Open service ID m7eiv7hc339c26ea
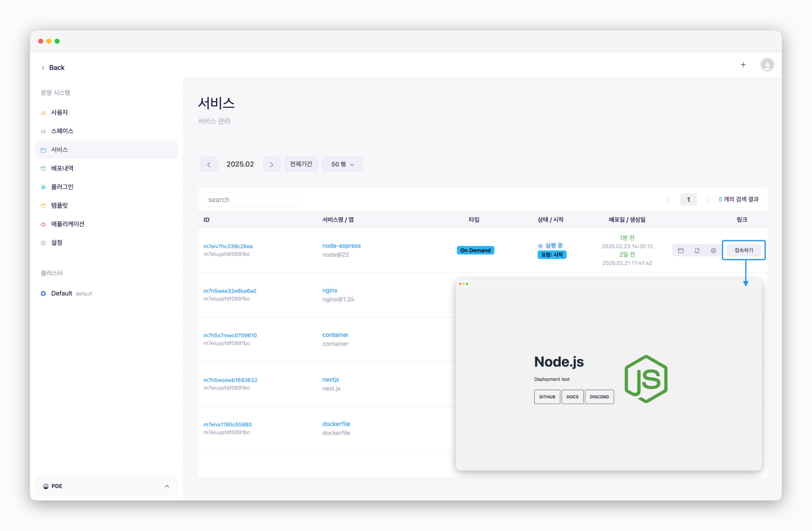 tap(228, 246)
